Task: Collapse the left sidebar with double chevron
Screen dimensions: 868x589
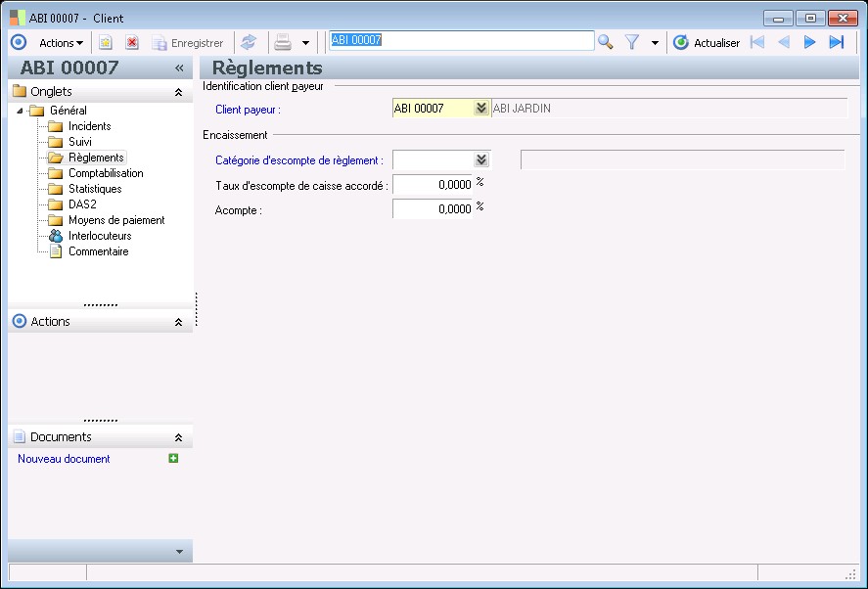Action: (x=179, y=68)
